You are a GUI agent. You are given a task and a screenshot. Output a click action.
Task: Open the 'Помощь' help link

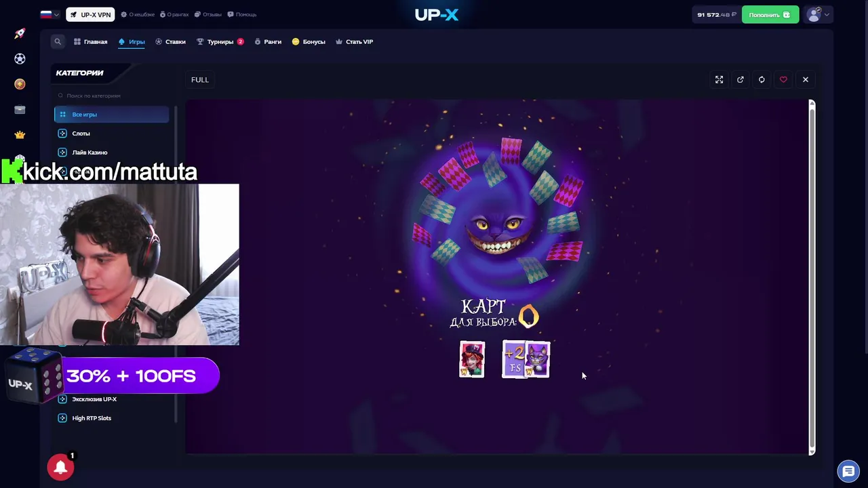pos(242,14)
